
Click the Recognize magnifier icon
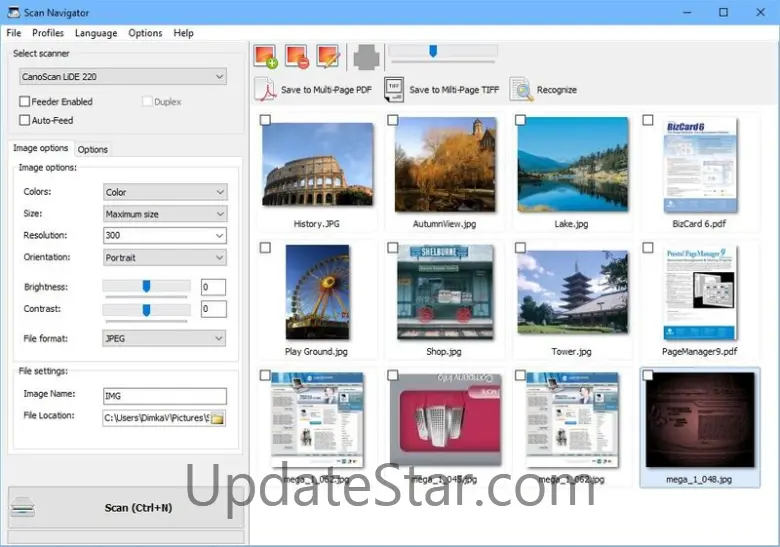point(521,90)
